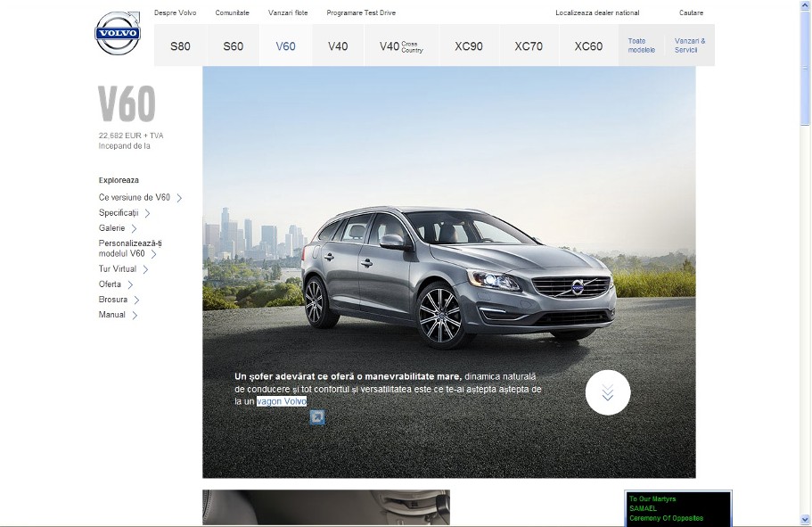
Task: Click the large V60 heading
Action: click(127, 103)
